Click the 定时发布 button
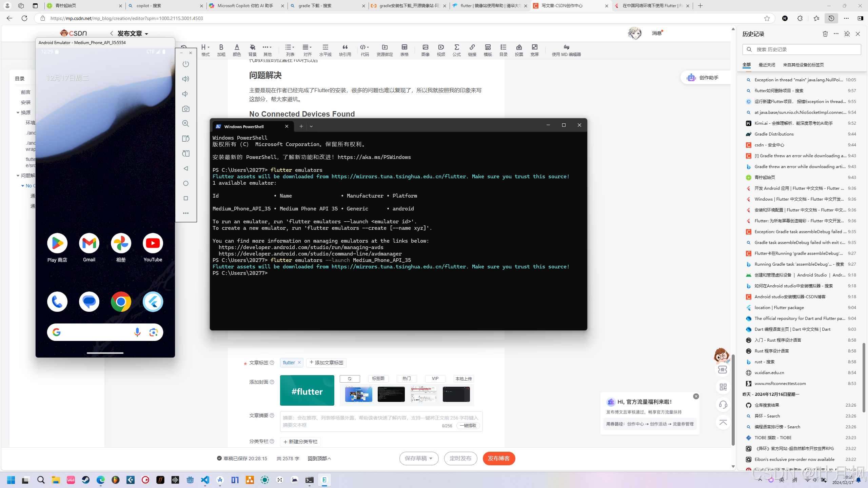868x488 pixels. (x=460, y=459)
